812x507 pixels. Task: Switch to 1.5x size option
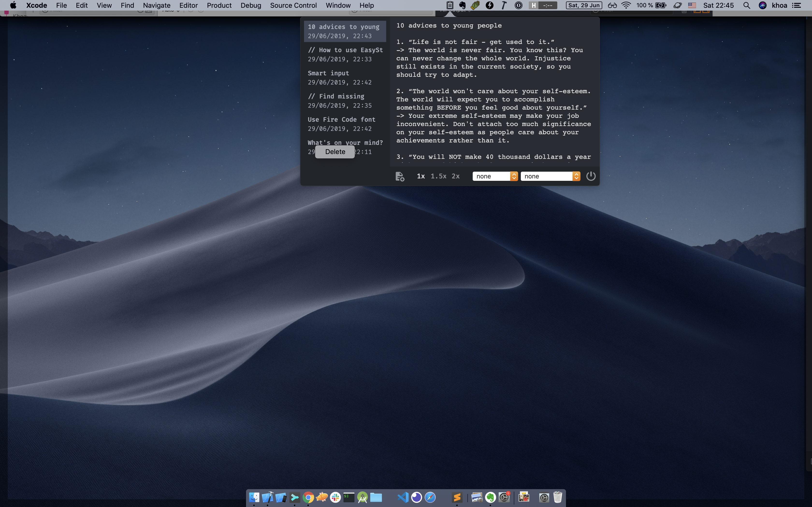(x=438, y=176)
